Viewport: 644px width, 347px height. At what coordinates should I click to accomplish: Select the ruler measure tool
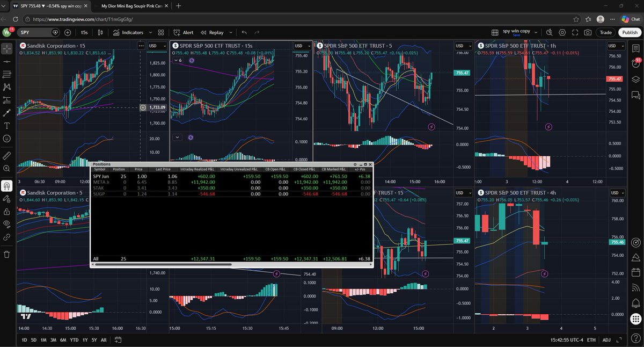[x=7, y=156]
